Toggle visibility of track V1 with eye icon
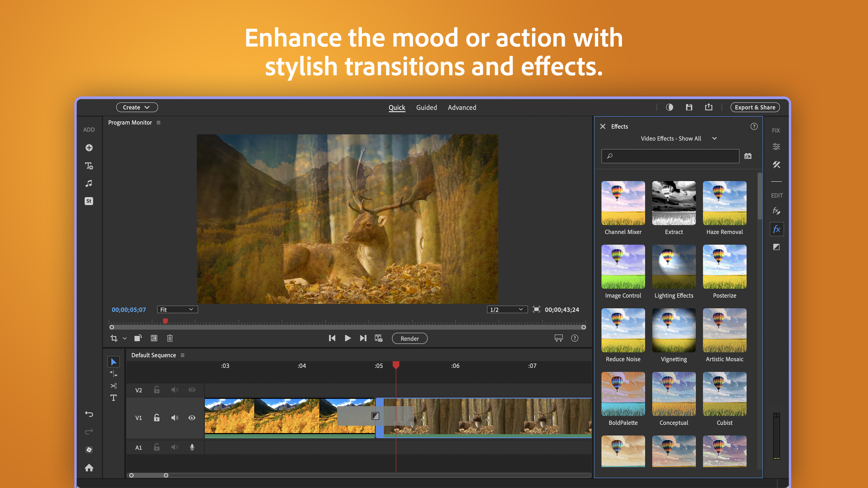The height and width of the screenshot is (488, 868). tap(192, 418)
